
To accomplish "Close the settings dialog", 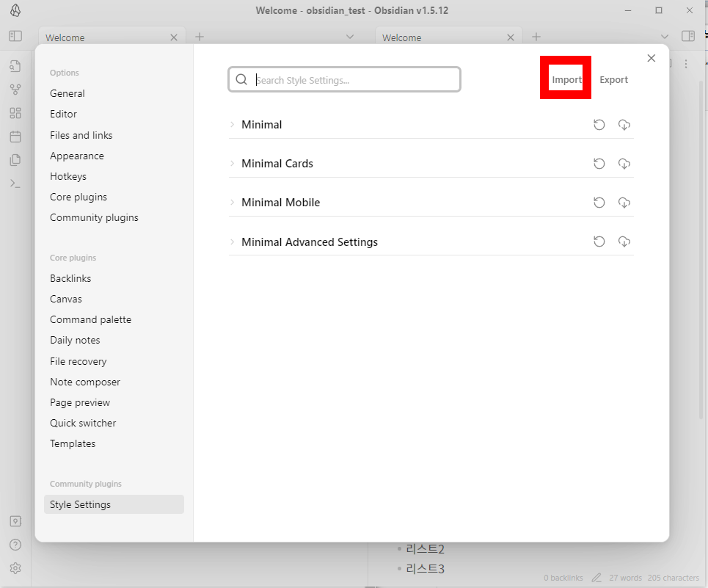I will tap(651, 58).
